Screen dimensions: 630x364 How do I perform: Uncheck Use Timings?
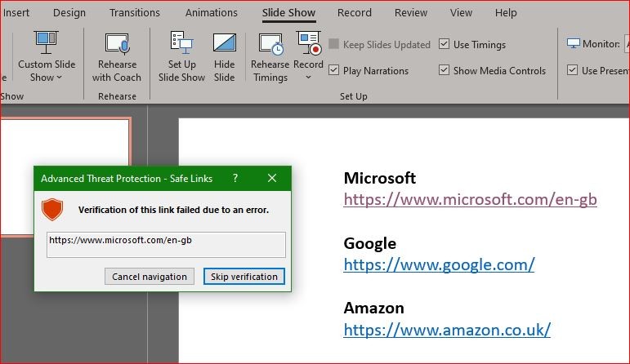point(444,44)
